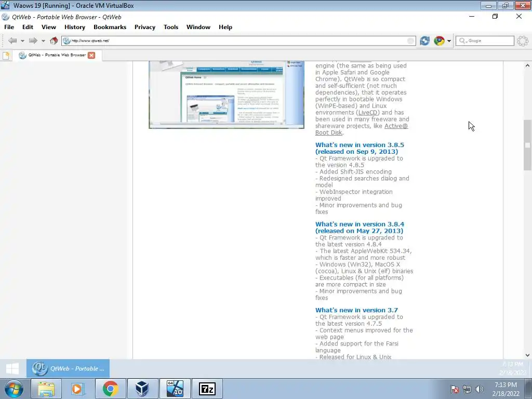Click the Home page icon
532x399 pixels.
click(54, 41)
